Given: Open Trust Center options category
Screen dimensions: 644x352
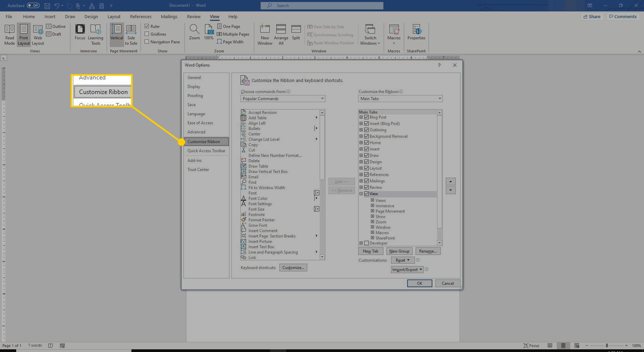Looking at the screenshot, I should [206, 170].
